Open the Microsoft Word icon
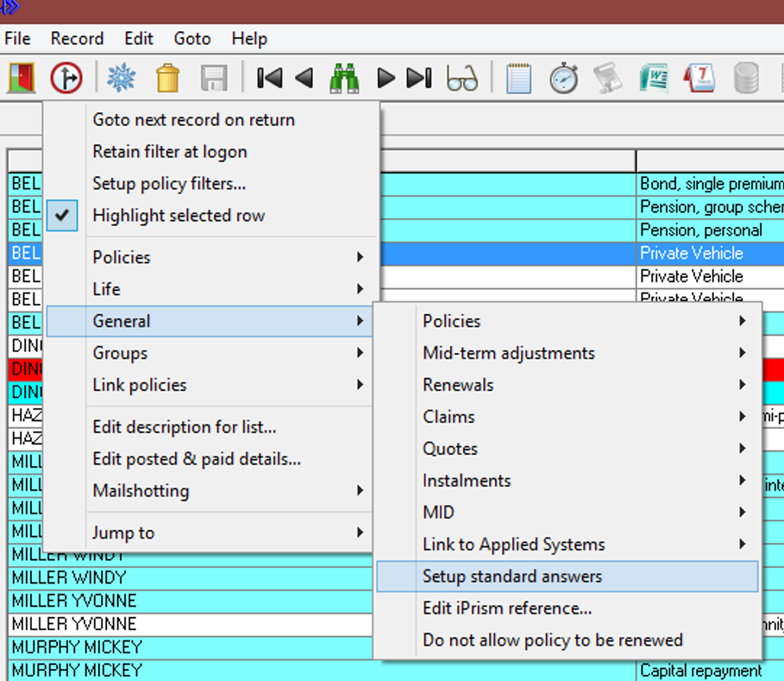Image resolution: width=784 pixels, height=681 pixels. tap(654, 78)
